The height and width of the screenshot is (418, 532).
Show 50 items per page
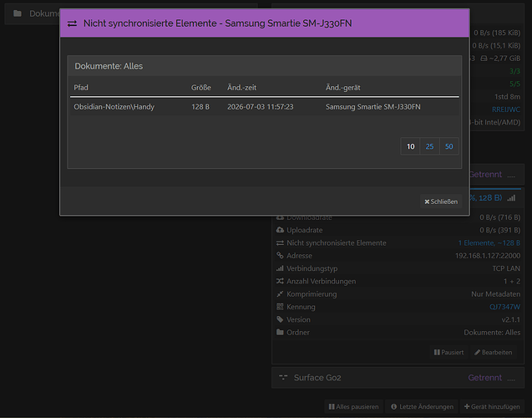click(448, 146)
